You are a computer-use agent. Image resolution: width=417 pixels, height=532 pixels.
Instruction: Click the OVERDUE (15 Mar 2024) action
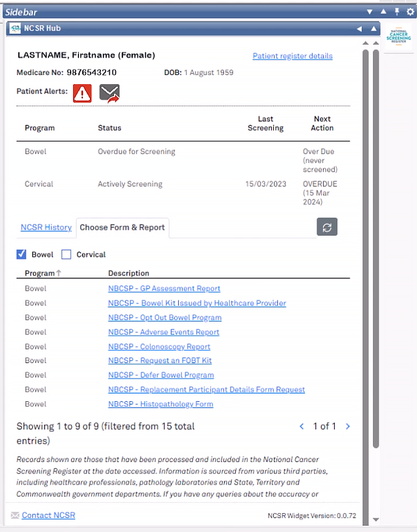320,193
